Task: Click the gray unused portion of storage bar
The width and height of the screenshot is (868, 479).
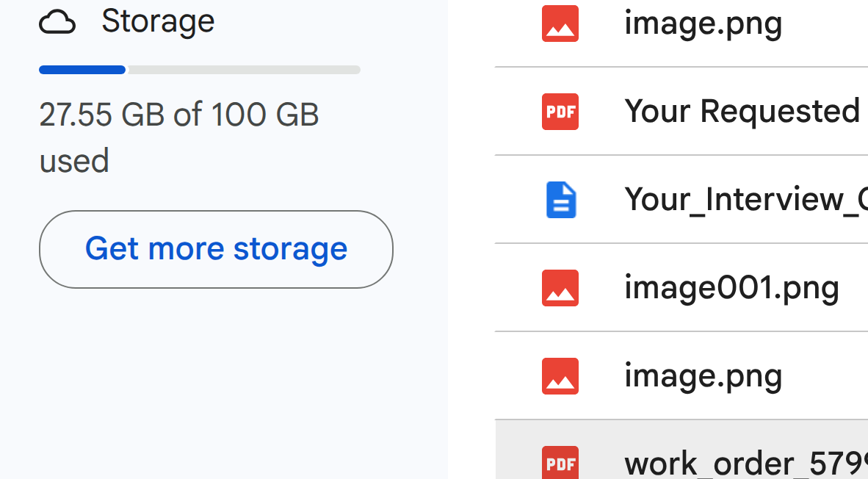Action: pyautogui.click(x=244, y=70)
